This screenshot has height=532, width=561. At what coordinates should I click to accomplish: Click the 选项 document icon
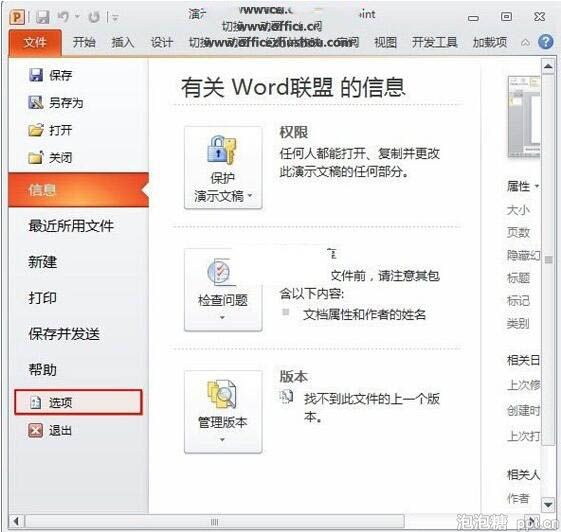click(x=35, y=403)
